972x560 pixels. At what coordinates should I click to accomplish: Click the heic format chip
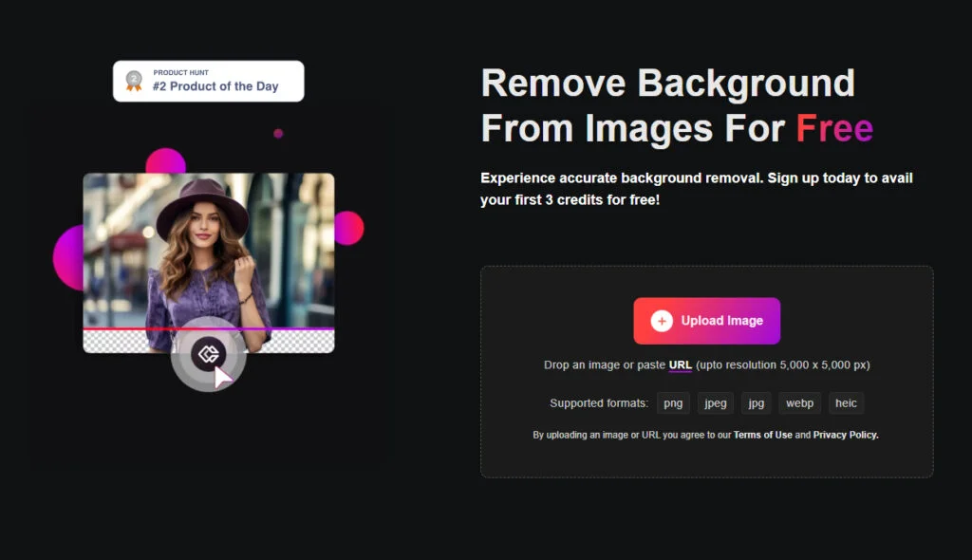click(x=846, y=403)
